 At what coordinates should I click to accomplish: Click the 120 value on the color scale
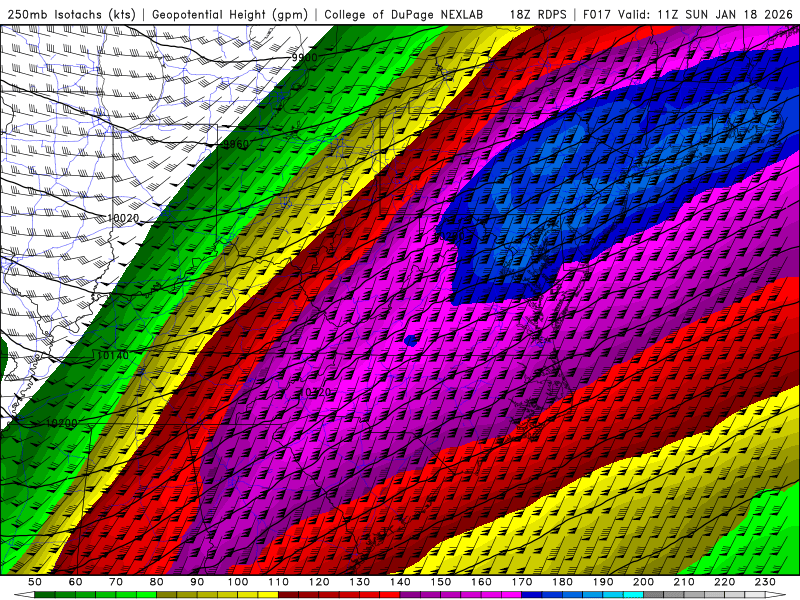[x=319, y=582]
